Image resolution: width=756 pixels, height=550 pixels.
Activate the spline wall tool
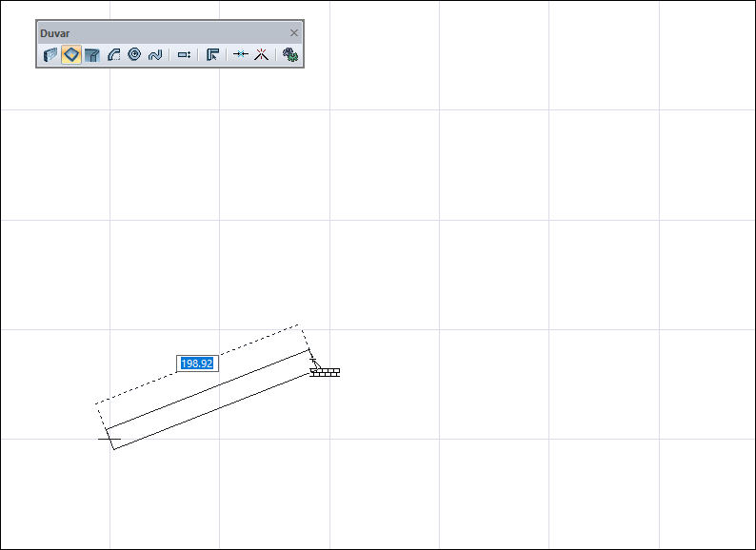(x=155, y=55)
